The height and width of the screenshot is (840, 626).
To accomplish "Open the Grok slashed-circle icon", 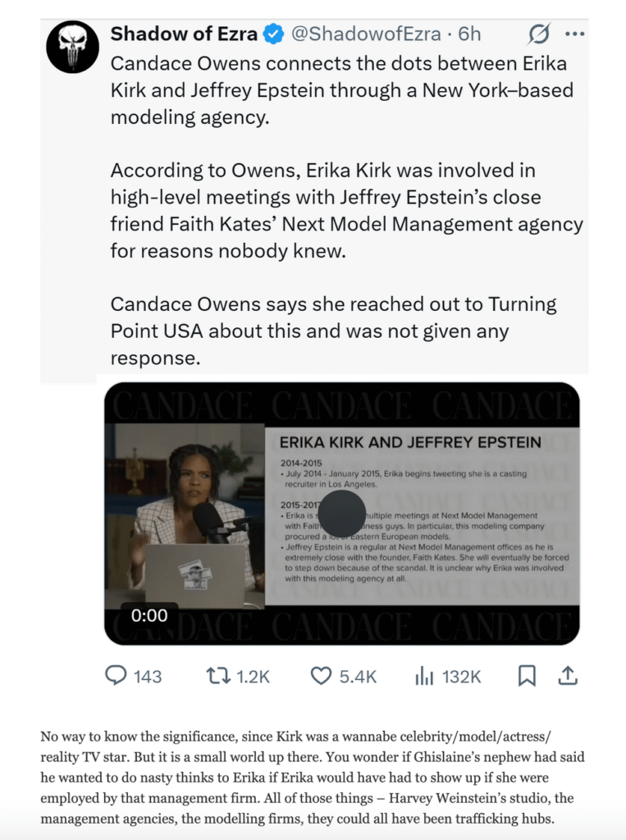I will [x=539, y=34].
